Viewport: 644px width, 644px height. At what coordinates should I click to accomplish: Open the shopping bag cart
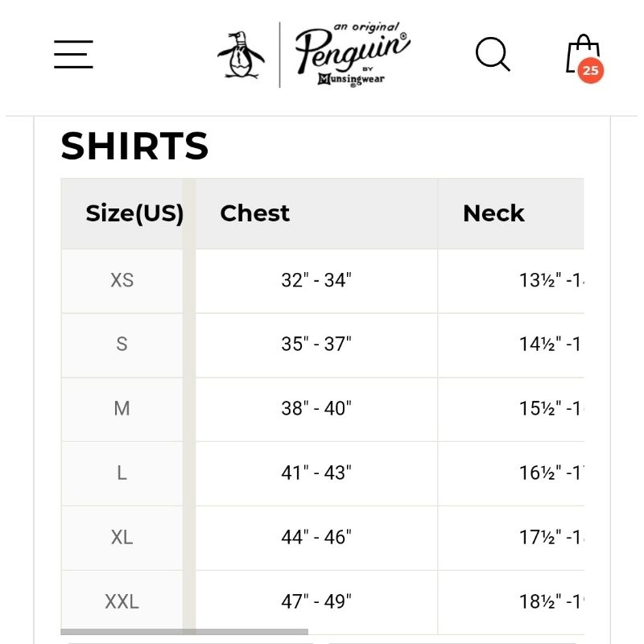(584, 56)
